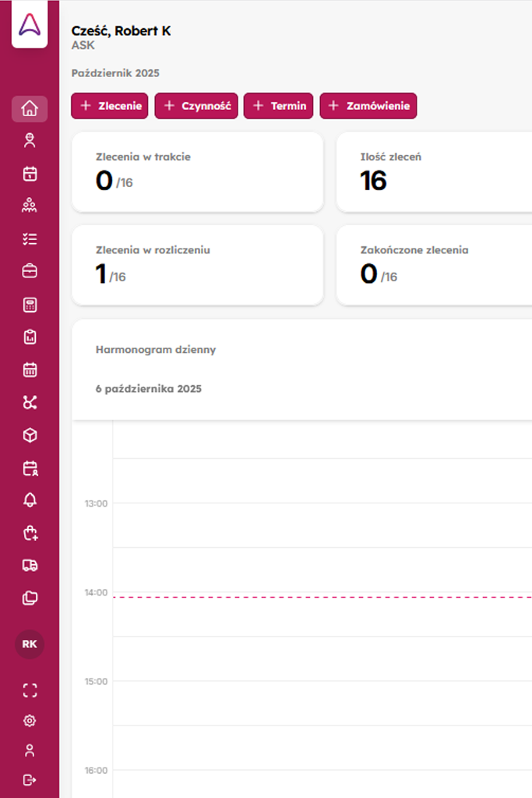Viewport: 532px width, 798px height.
Task: Go to the Home dashboard icon
Action: 30,109
